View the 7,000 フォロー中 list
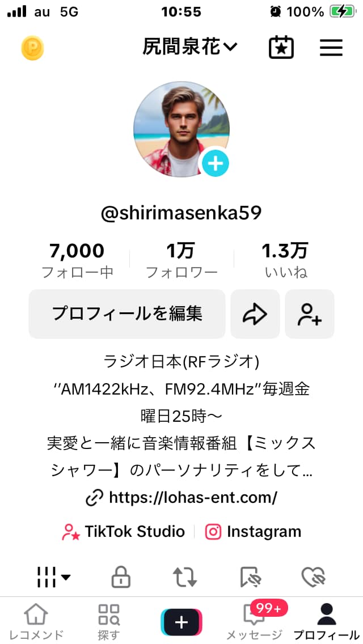 (77, 260)
